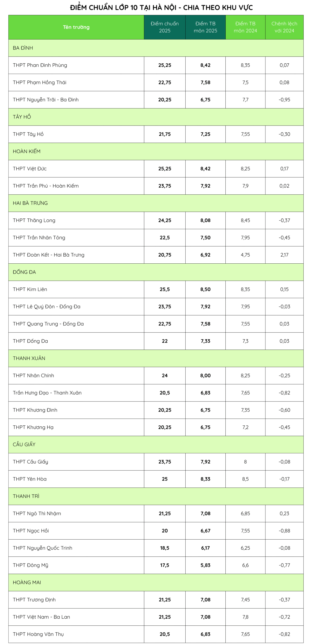
Task: Select the THPT Việt Đức school name
Action: pos(30,169)
